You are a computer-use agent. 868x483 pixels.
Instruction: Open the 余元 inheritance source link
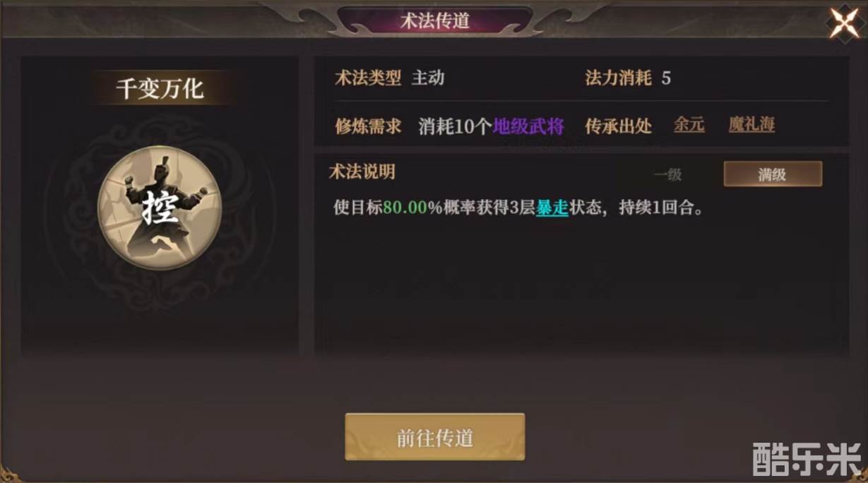coord(689,125)
